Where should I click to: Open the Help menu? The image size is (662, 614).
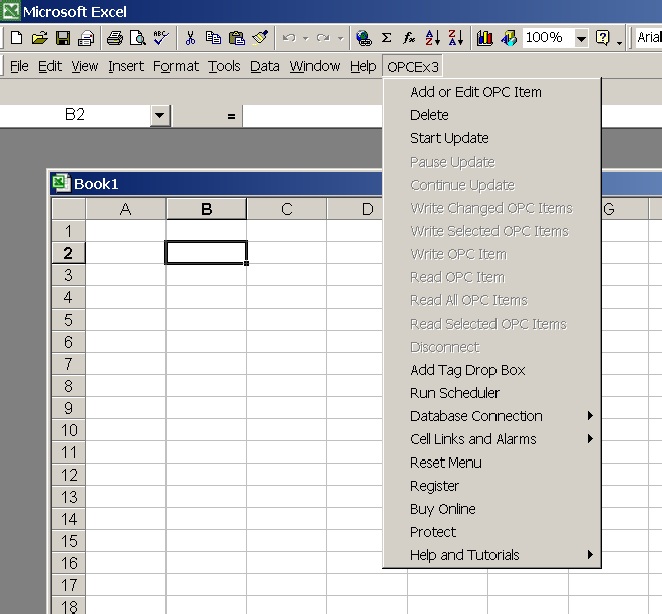pyautogui.click(x=363, y=66)
